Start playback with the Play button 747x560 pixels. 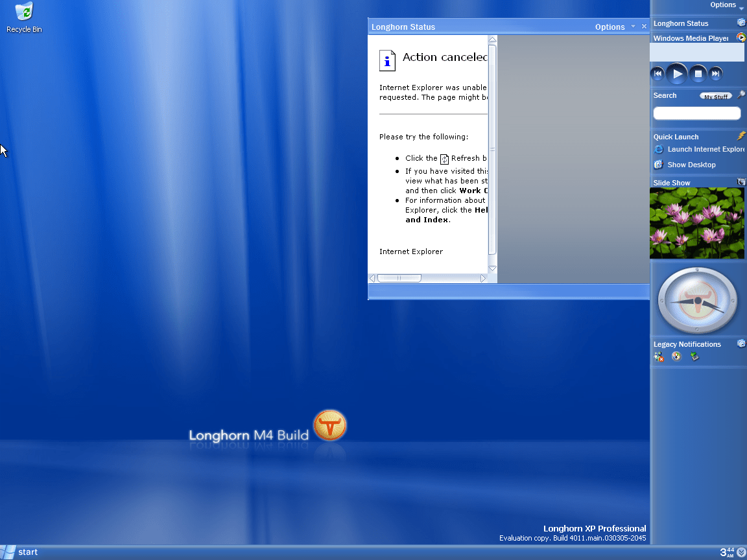tap(677, 74)
